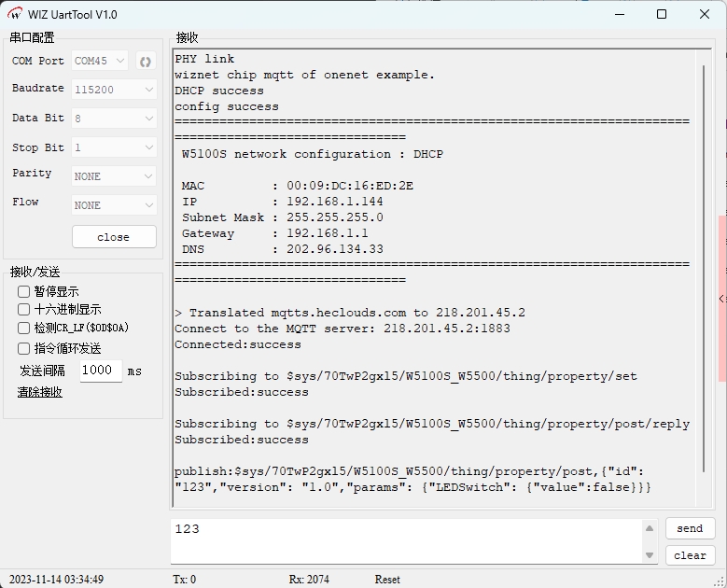
Task: Maximize the WIZ UartTool window
Action: tap(662, 15)
